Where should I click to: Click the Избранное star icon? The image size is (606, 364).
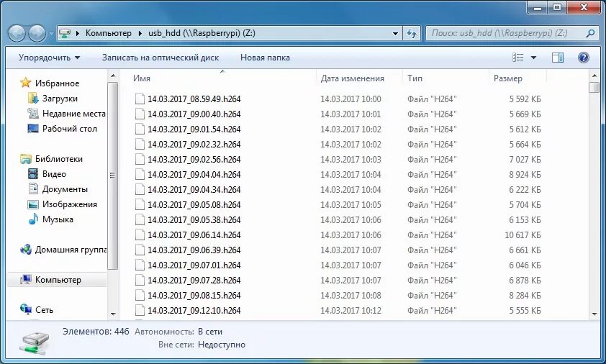(25, 83)
